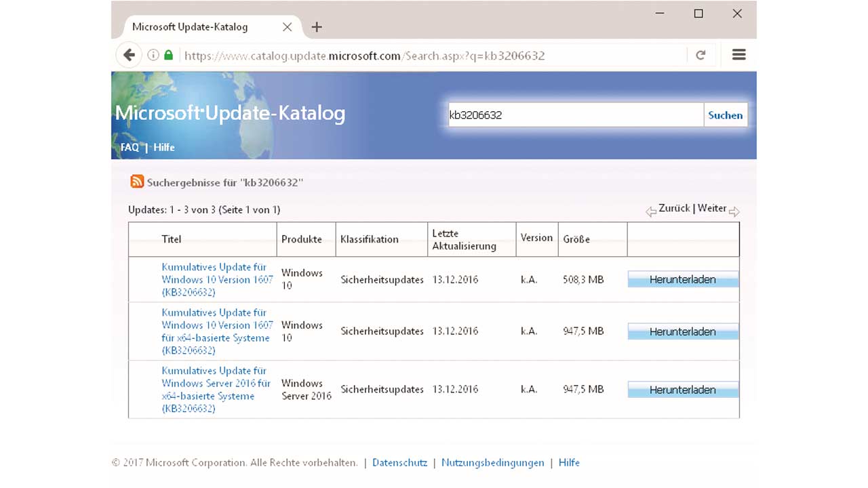Click Windows Server 2016 product cell
The height and width of the screenshot is (488, 868).
(x=307, y=390)
